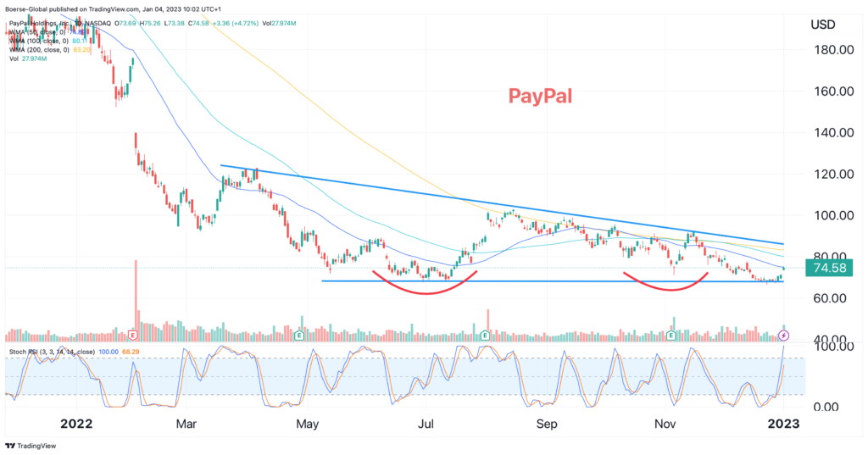Click the red February earnings E marker
868x455 pixels.
133,335
